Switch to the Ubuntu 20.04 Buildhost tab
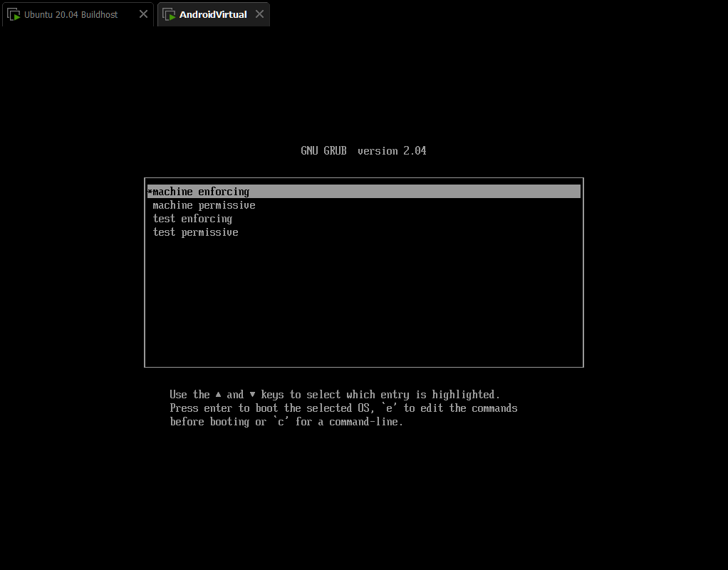 [x=71, y=14]
